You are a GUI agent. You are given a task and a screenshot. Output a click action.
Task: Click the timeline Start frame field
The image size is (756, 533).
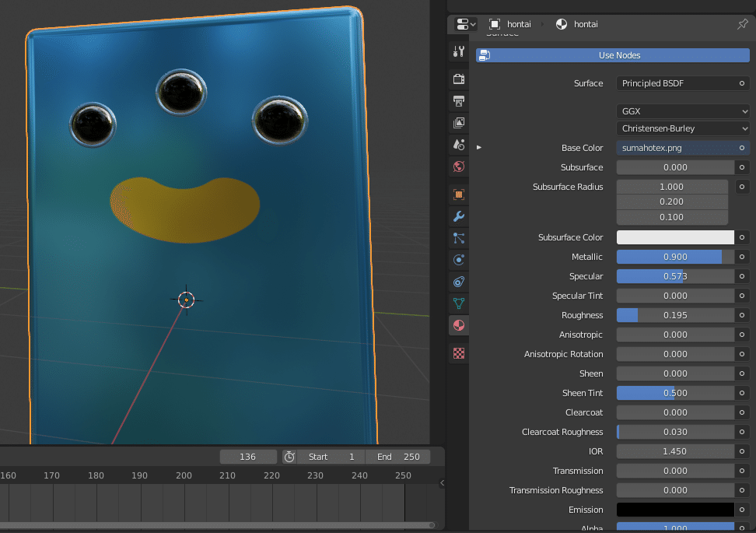click(x=331, y=457)
